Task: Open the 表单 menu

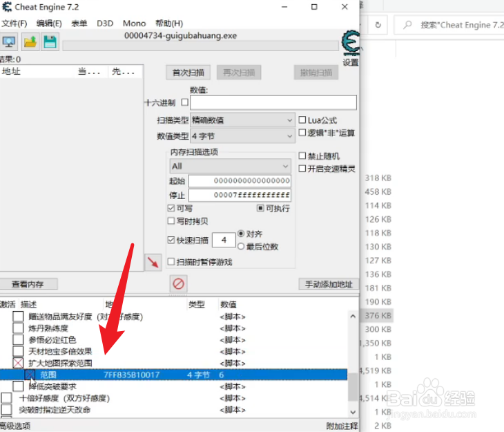Action: click(79, 24)
